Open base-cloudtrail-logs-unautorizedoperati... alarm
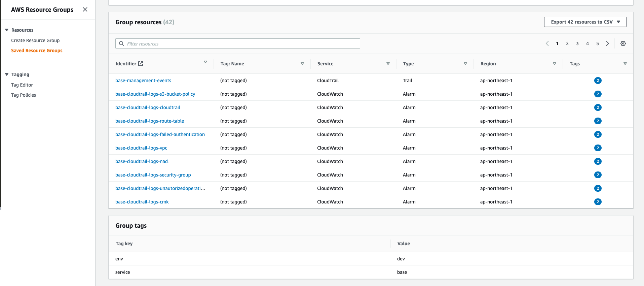Screen dimensions: 644x286 [x=160, y=188]
